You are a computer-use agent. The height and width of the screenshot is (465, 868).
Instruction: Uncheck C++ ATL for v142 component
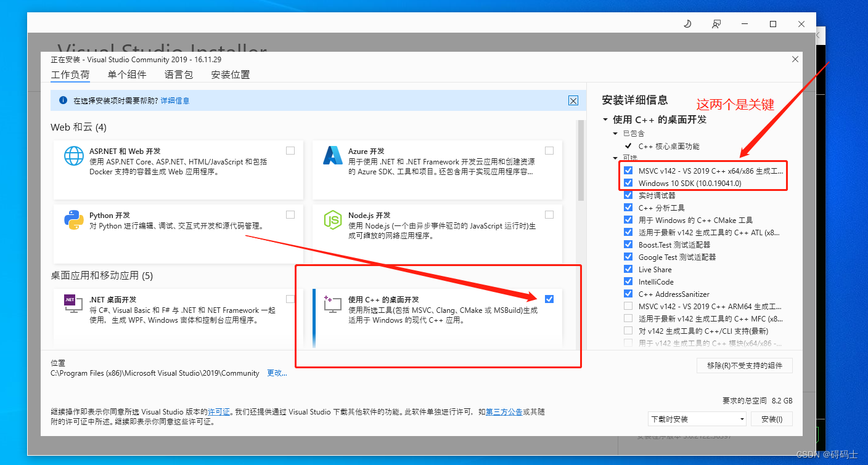click(628, 232)
